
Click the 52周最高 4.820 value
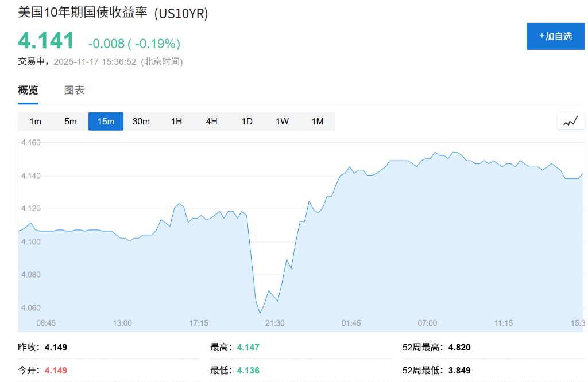459,348
